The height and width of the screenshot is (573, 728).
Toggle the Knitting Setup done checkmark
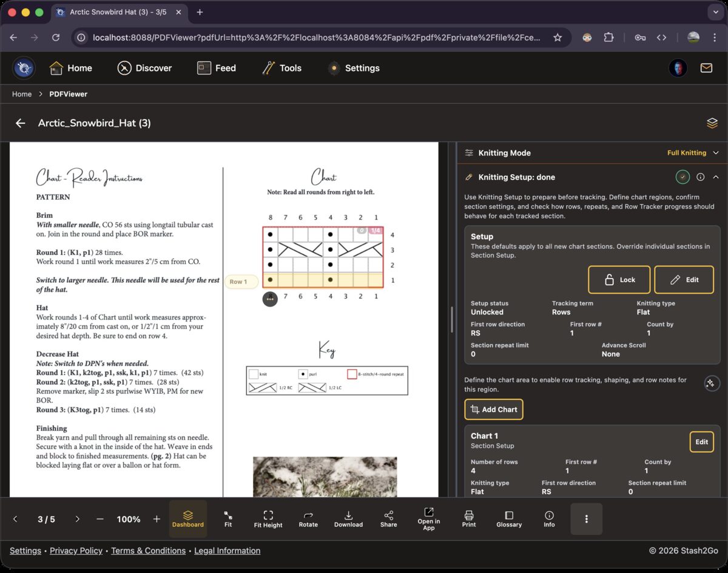click(x=682, y=177)
